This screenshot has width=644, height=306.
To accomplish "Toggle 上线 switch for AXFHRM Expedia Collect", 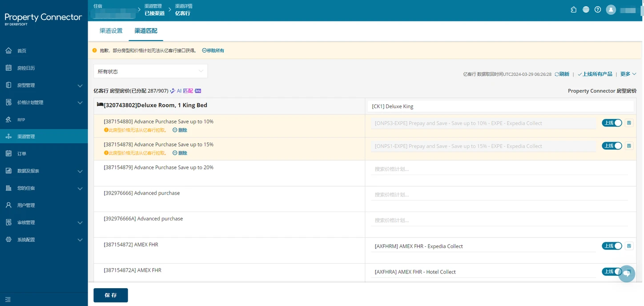I will coord(612,246).
